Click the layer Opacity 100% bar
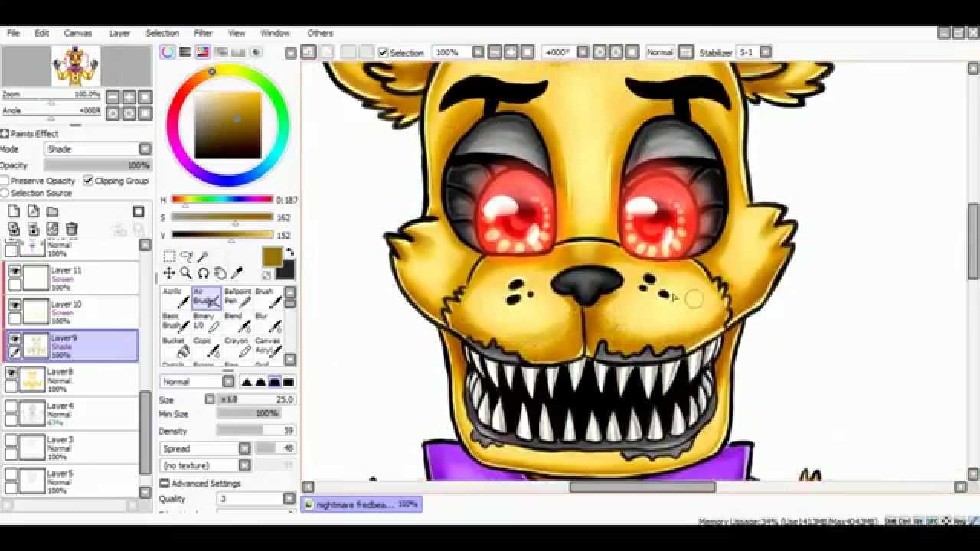Viewport: 980px width, 551px height. point(97,165)
